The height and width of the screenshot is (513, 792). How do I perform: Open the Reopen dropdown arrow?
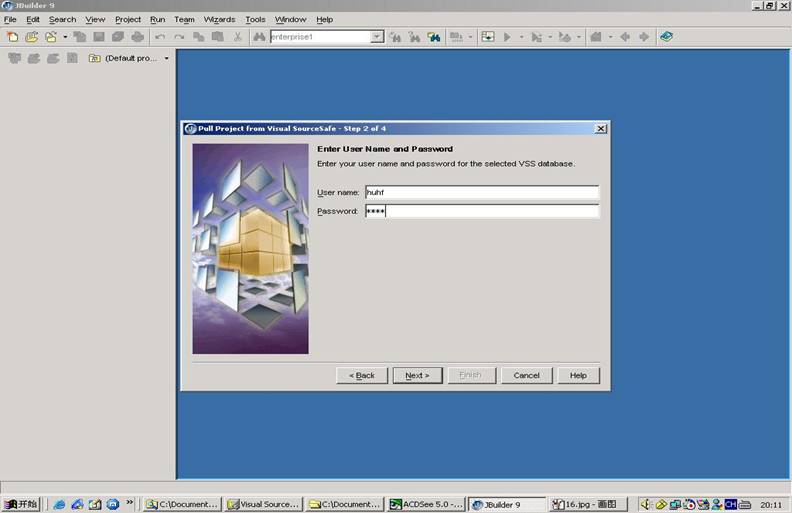coord(65,37)
